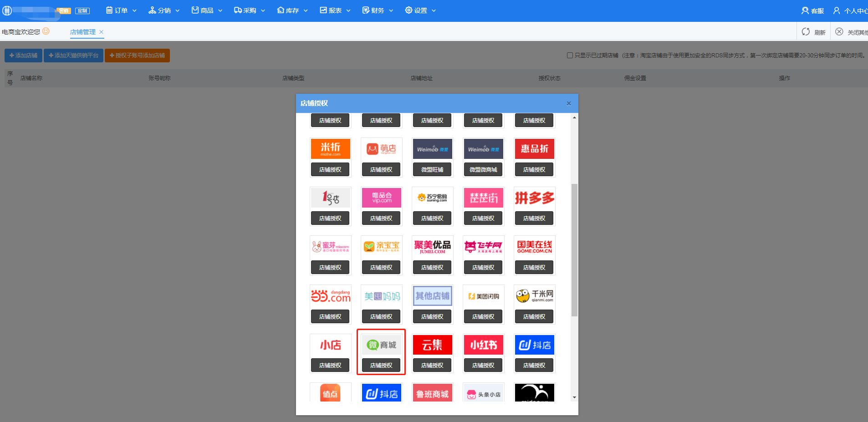This screenshot has width=868, height=422.
Task: Choose the 微商城 platform logo
Action: coord(381,345)
